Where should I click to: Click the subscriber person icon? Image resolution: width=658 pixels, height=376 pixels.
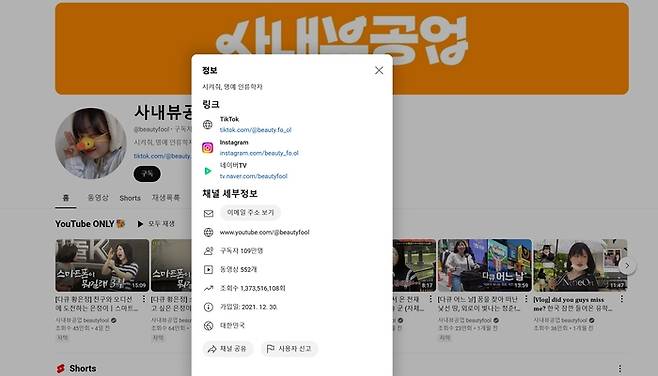click(209, 251)
